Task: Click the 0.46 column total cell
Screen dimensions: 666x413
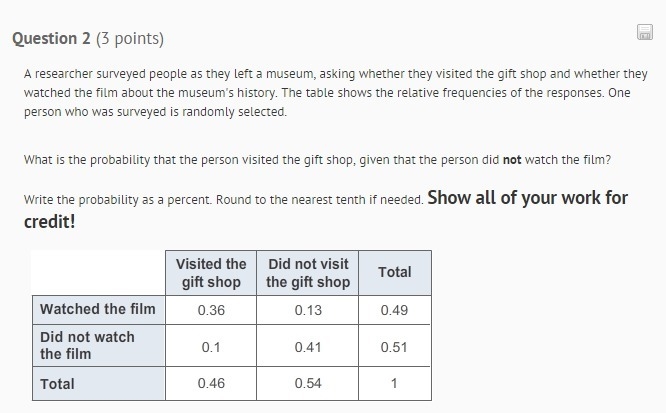Action: pyautogui.click(x=211, y=383)
